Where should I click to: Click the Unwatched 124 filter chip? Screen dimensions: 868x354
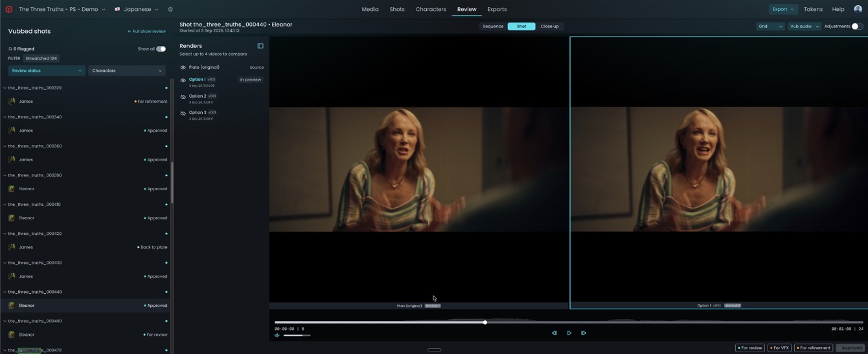41,58
